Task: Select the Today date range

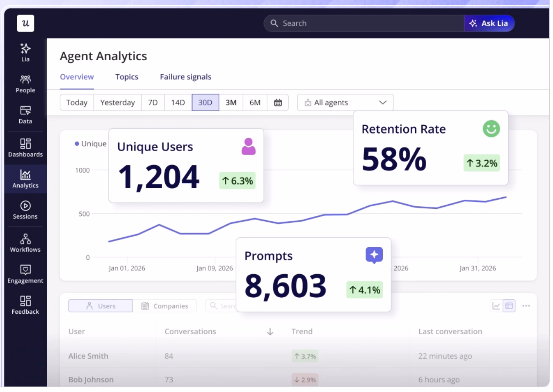Action: coord(77,103)
